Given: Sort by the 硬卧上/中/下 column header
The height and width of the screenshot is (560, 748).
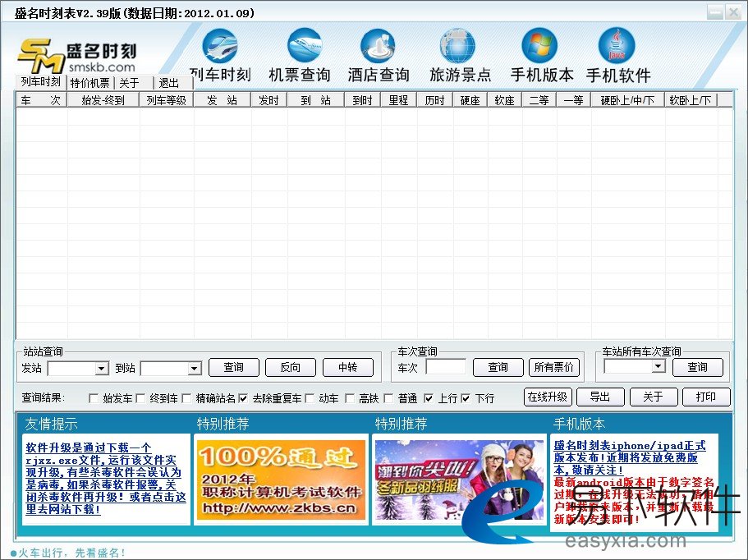Looking at the screenshot, I should tap(628, 100).
